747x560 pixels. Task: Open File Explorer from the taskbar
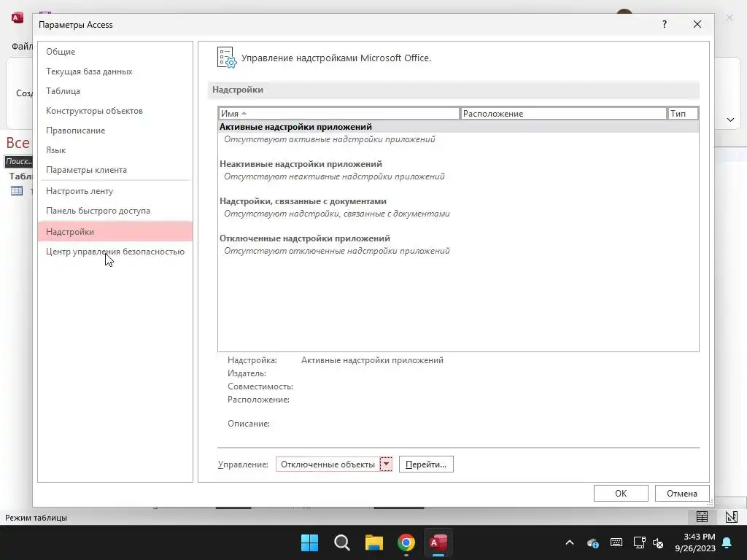click(374, 542)
